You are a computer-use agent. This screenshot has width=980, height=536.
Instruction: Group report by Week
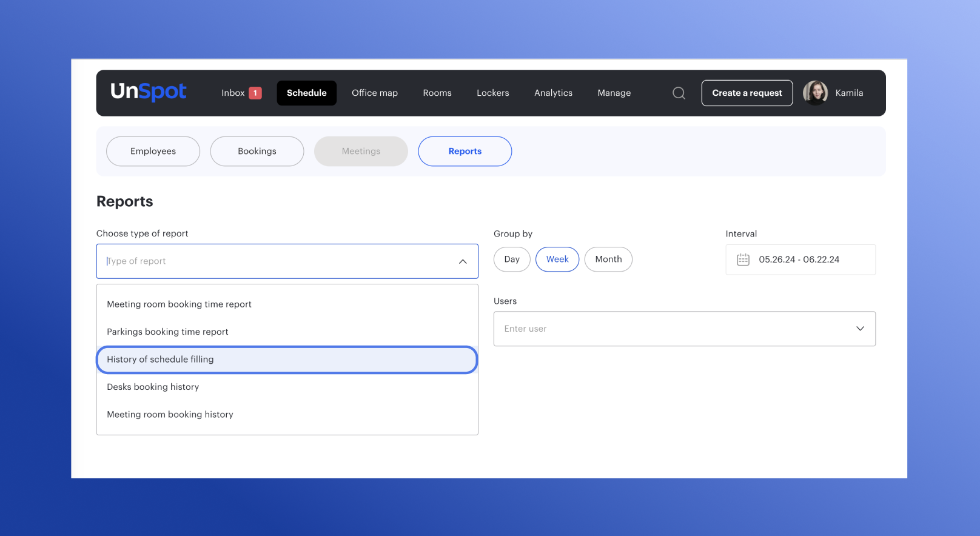pyautogui.click(x=557, y=260)
